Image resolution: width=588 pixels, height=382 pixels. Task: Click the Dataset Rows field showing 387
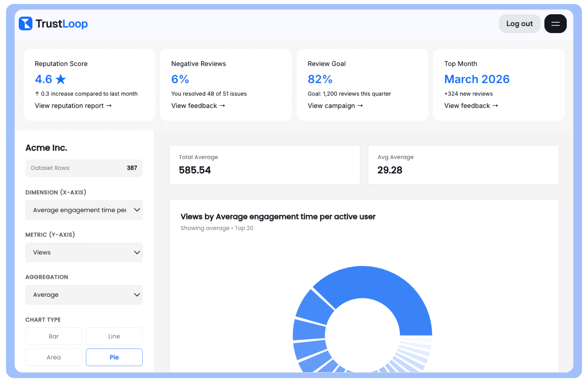pyautogui.click(x=84, y=168)
